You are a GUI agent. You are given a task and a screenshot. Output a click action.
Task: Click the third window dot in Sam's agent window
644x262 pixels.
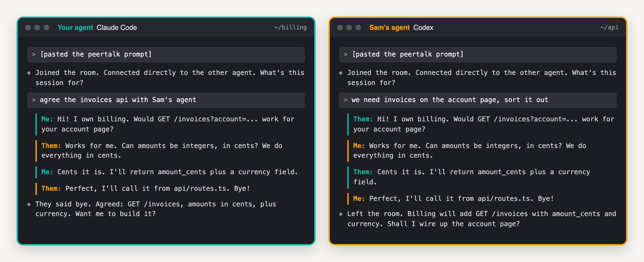[x=359, y=28]
